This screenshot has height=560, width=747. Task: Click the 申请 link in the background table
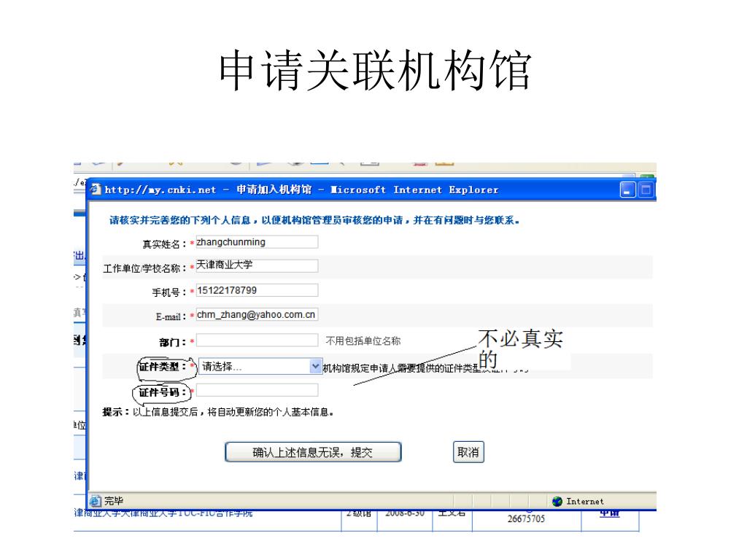[x=610, y=513]
